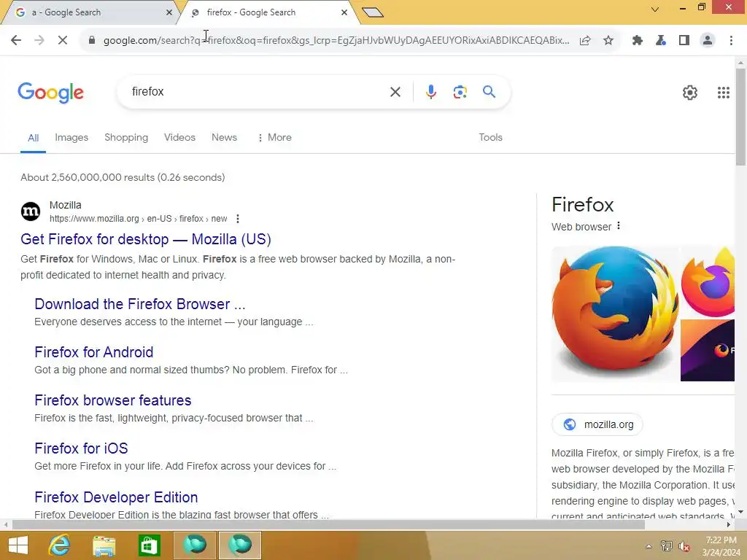Viewport: 747px width, 560px height.
Task: Click the Firefox knowledge panel title
Action: click(x=582, y=205)
